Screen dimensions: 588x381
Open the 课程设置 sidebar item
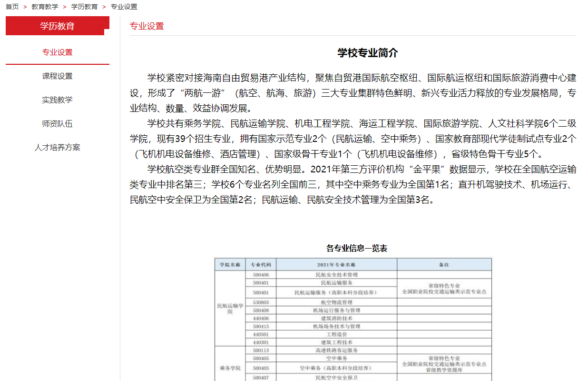57,76
